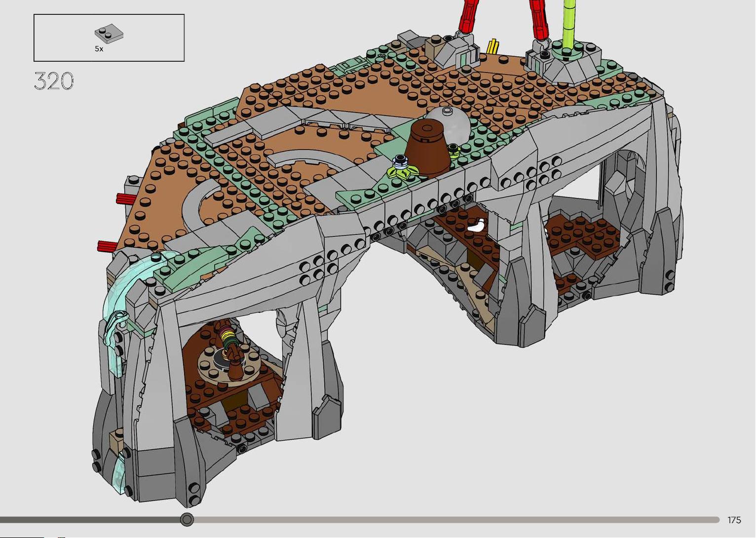Screen dimensions: 756x538
Task: Click the step number 320
Action: click(x=54, y=81)
